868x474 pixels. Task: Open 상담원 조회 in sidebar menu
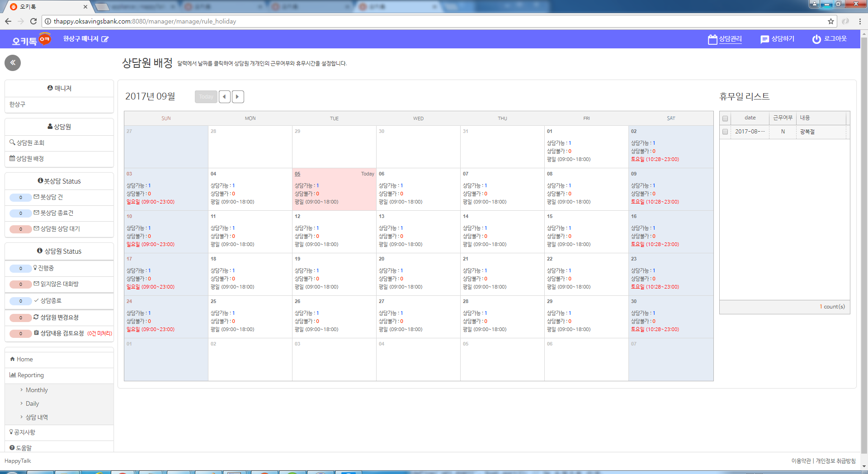coord(30,143)
